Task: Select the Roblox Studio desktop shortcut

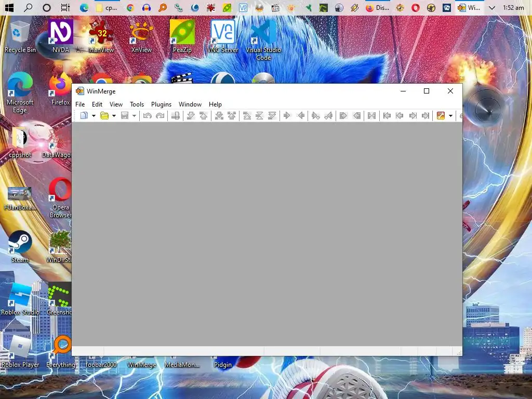Action: tap(20, 299)
